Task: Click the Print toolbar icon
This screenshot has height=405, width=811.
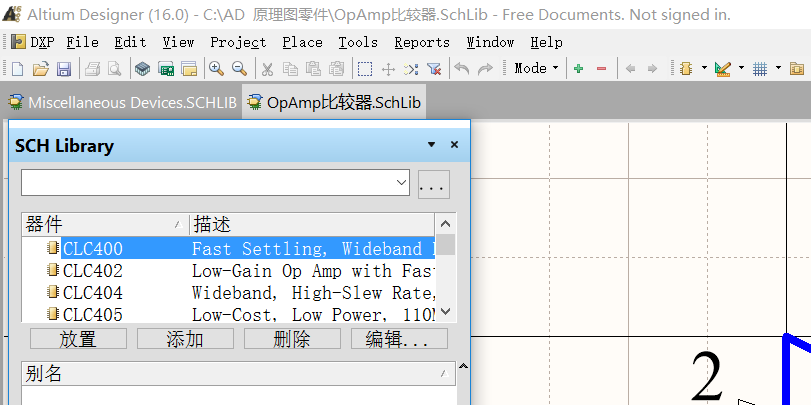Action: [x=93, y=69]
